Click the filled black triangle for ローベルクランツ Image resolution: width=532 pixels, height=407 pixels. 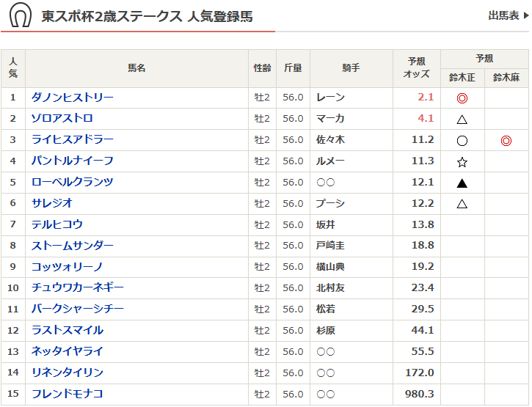(x=462, y=183)
